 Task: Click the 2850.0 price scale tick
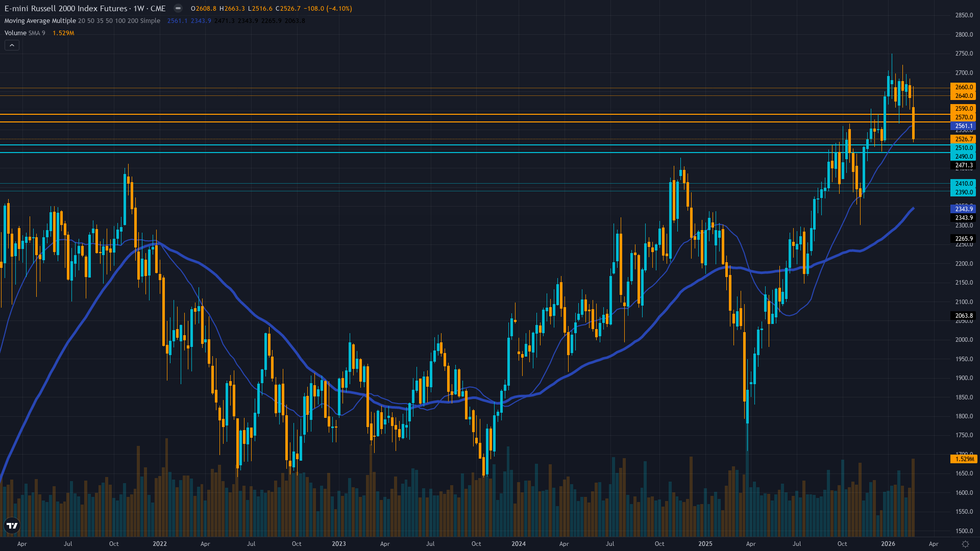964,15
